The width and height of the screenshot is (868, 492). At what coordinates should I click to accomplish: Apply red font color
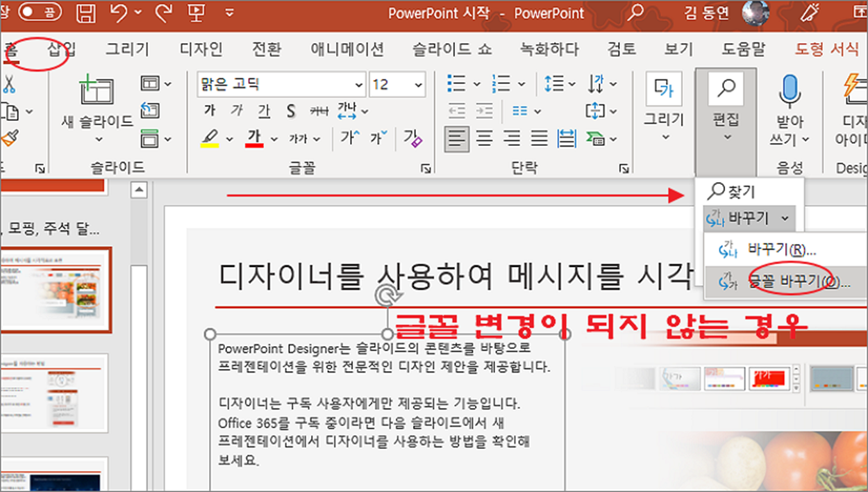pos(254,138)
